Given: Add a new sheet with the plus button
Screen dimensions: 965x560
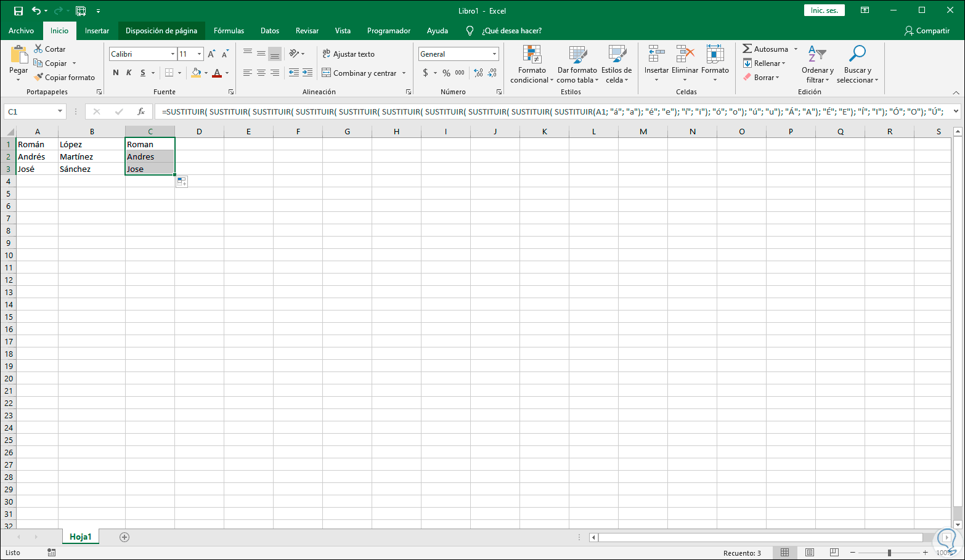Looking at the screenshot, I should point(124,537).
